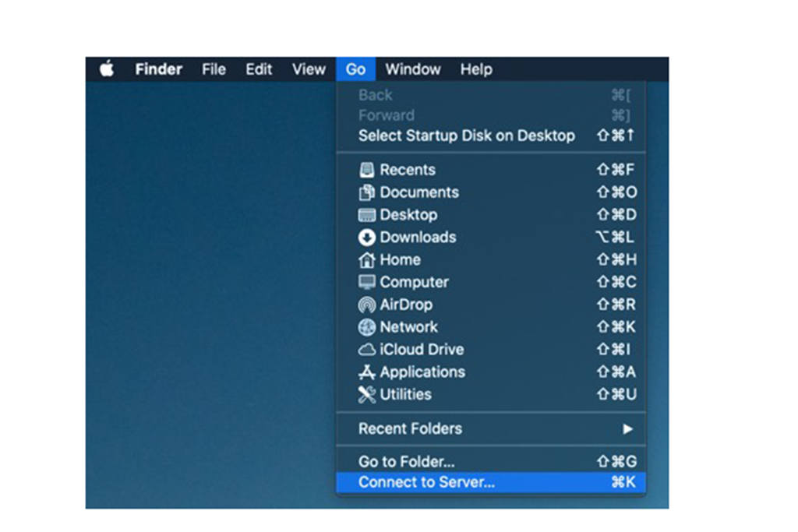Click the Applications label text
Screen dimensions: 798x532
[x=422, y=372]
